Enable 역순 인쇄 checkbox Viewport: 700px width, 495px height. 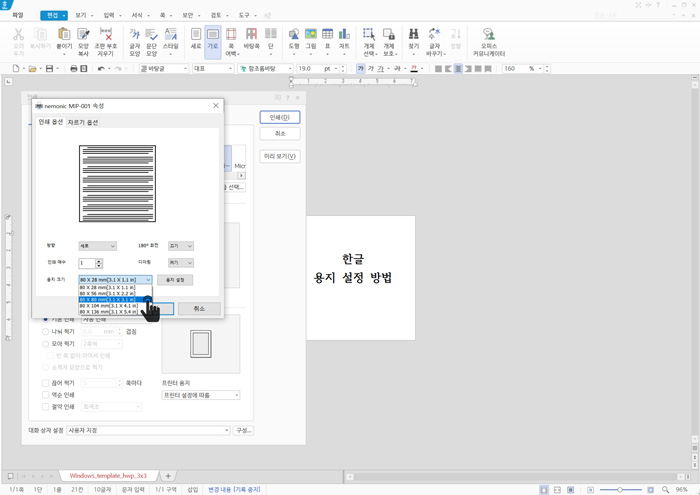45,395
